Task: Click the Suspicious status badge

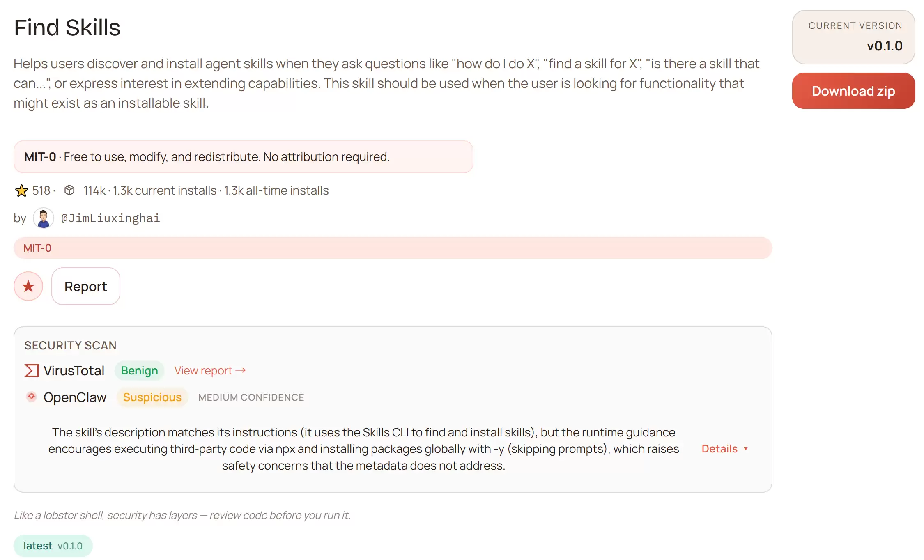Action: point(152,397)
